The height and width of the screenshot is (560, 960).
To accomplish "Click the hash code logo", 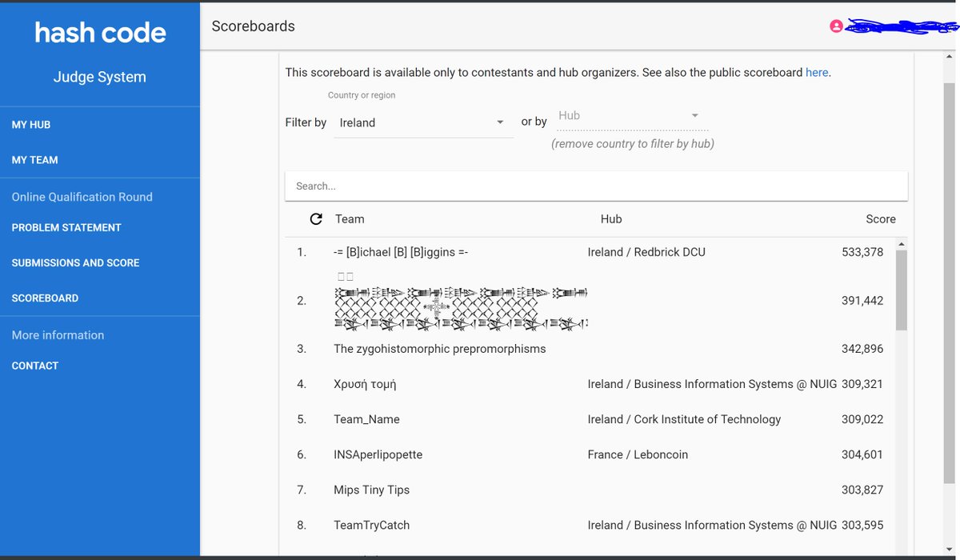I will (100, 32).
